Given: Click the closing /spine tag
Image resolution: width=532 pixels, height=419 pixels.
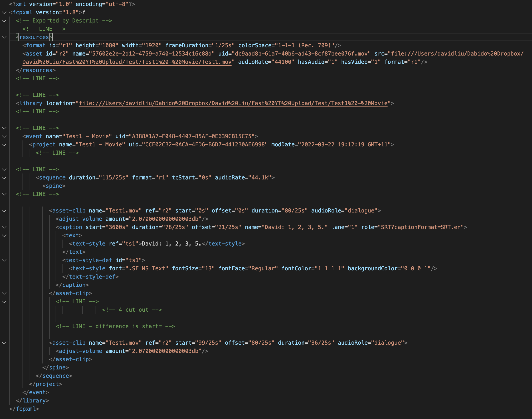Looking at the screenshot, I should coord(56,368).
